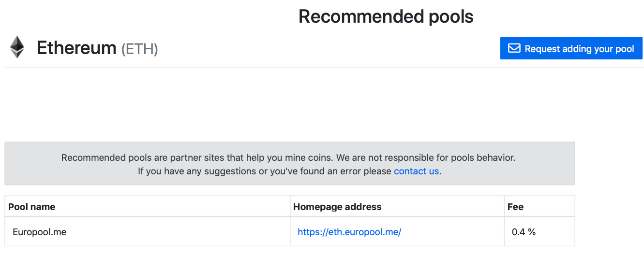This screenshot has height=255, width=644.
Task: Click the Ethereum coin title text
Action: pyautogui.click(x=76, y=48)
